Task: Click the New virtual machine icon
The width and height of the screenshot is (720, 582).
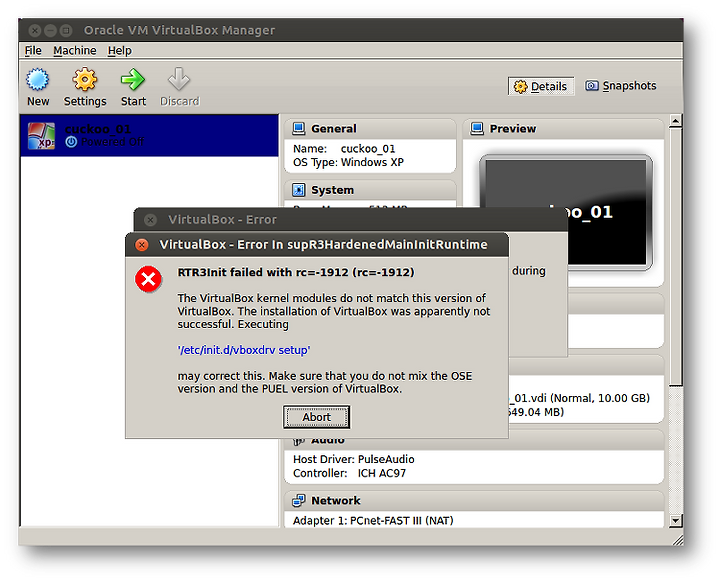Action: coord(37,80)
